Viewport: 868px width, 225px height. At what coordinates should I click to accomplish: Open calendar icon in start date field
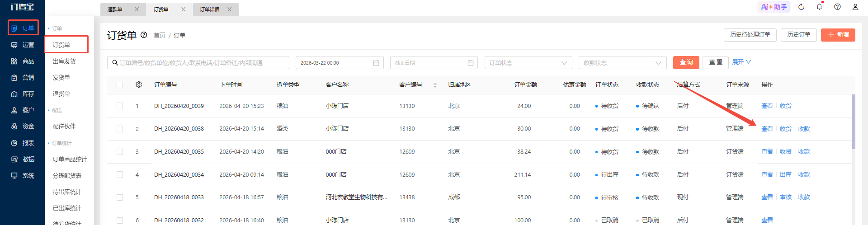click(x=376, y=63)
